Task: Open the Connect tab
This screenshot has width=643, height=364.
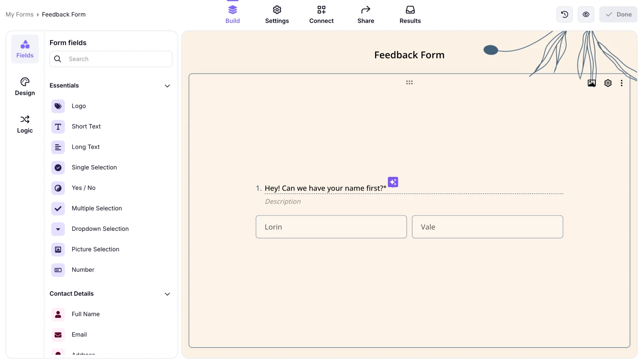Action: (x=321, y=14)
